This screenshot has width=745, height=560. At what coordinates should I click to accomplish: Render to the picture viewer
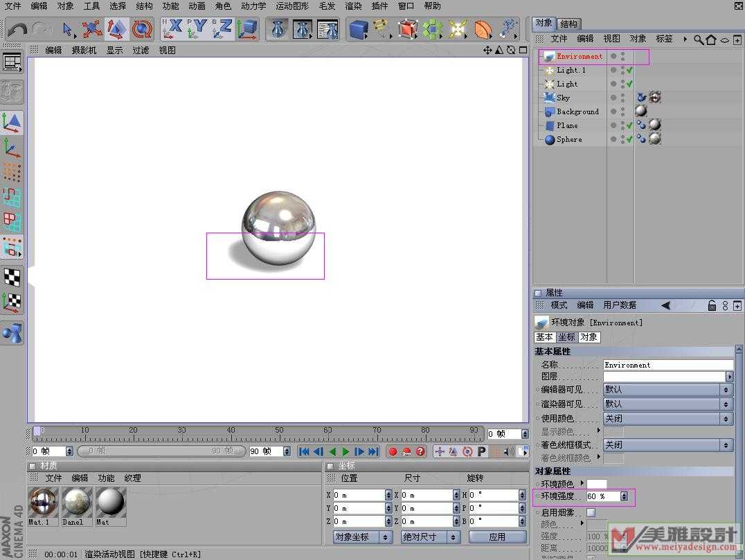click(303, 29)
